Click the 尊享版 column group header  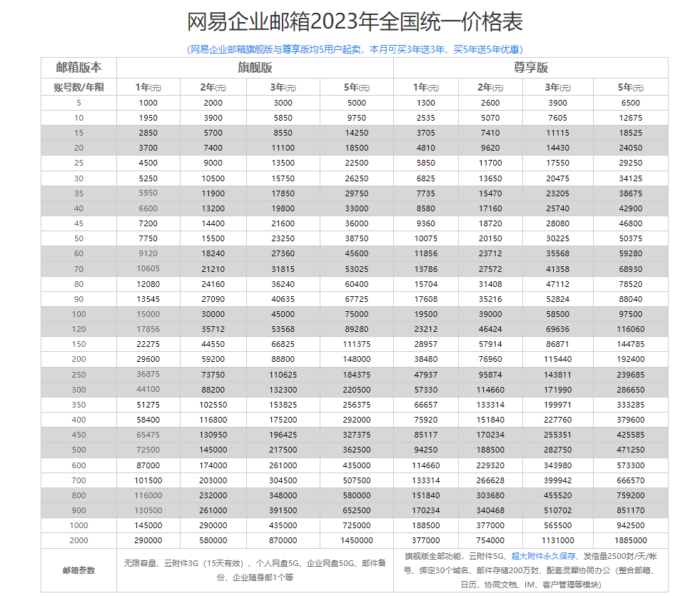point(531,68)
